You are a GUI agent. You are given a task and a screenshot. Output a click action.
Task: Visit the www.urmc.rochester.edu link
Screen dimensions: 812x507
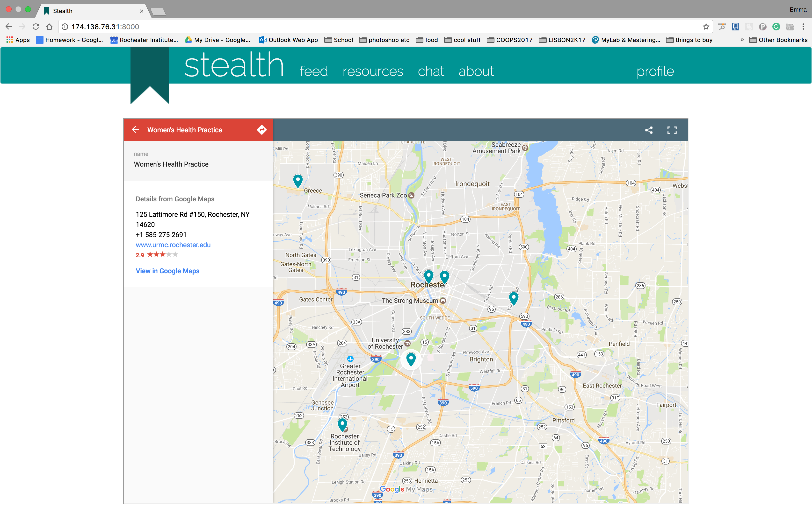click(x=173, y=245)
